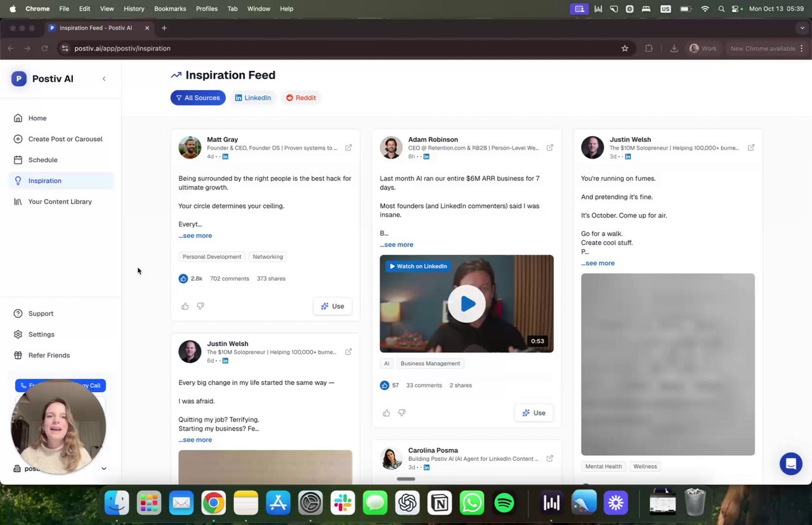The height and width of the screenshot is (525, 812).
Task: Open the Profiles menu
Action: 207,9
